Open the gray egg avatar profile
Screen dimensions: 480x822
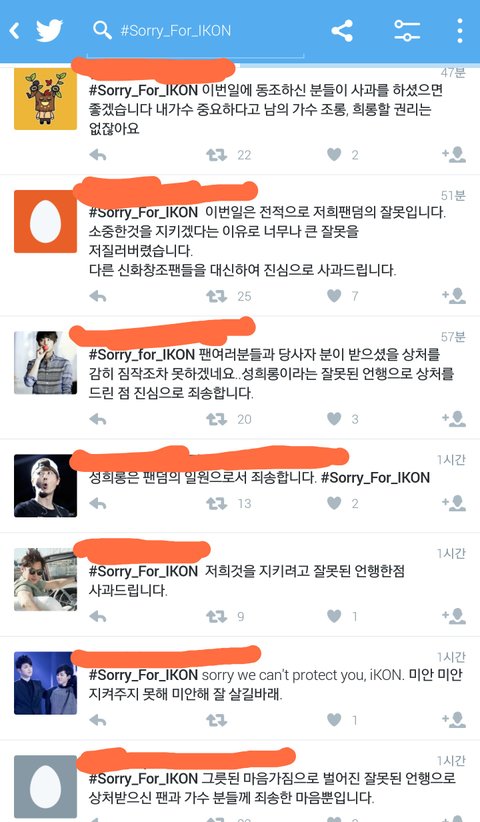(46, 786)
